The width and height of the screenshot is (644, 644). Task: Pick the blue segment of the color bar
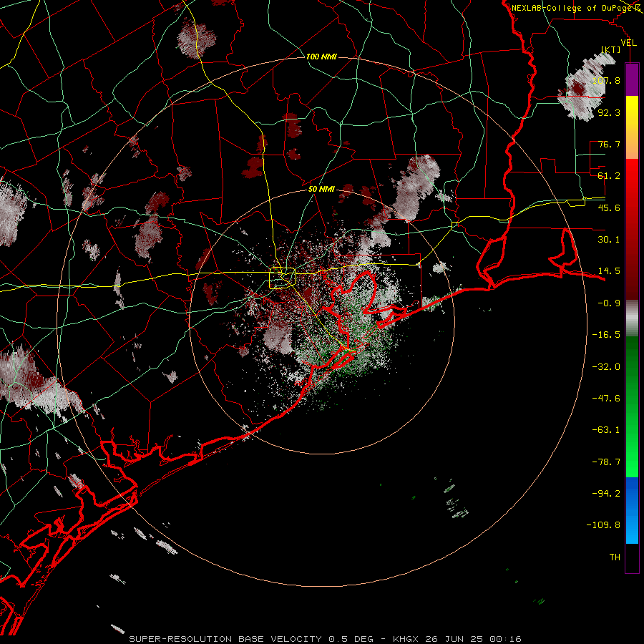coord(632,510)
